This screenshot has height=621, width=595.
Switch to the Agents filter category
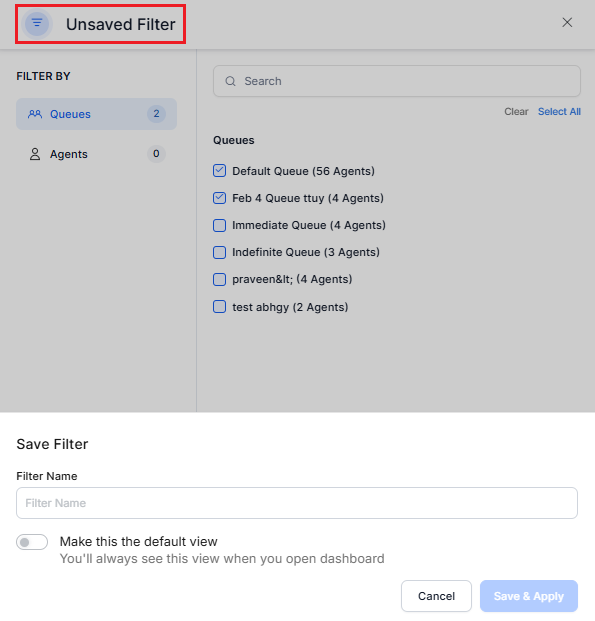pos(96,154)
